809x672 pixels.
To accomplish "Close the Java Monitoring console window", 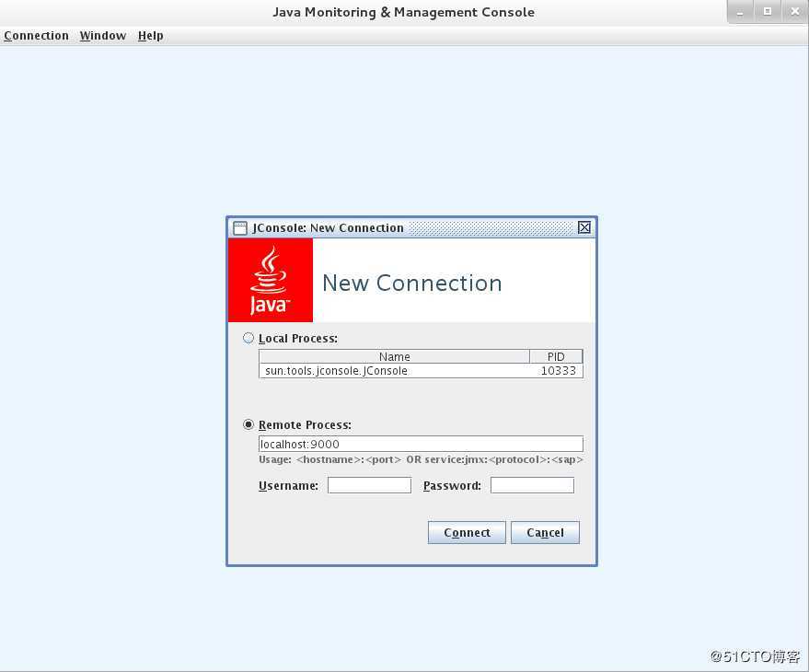I will [x=795, y=12].
